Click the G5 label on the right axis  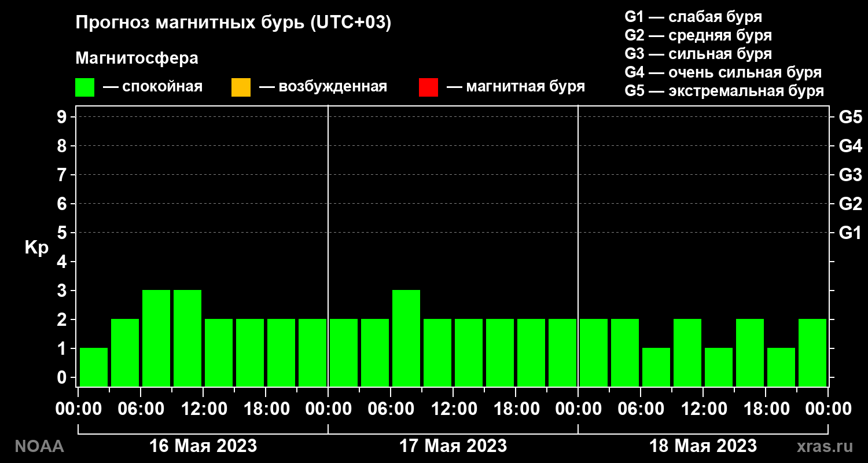pos(850,117)
